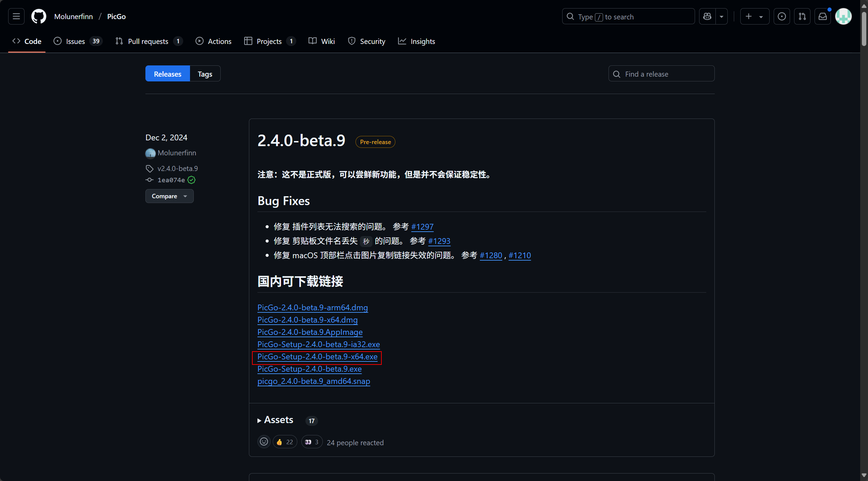Open issue #1297 link

point(422,227)
